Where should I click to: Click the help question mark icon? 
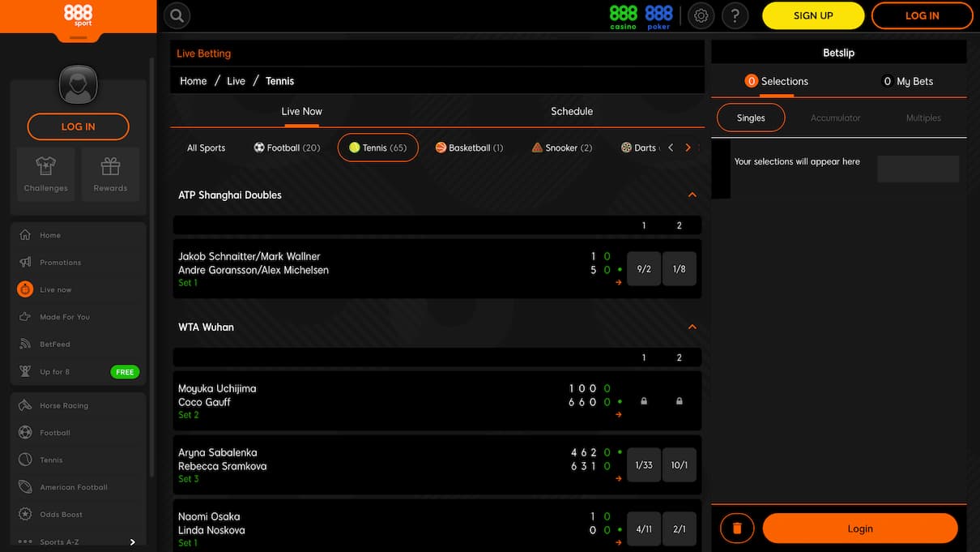pyautogui.click(x=735, y=15)
